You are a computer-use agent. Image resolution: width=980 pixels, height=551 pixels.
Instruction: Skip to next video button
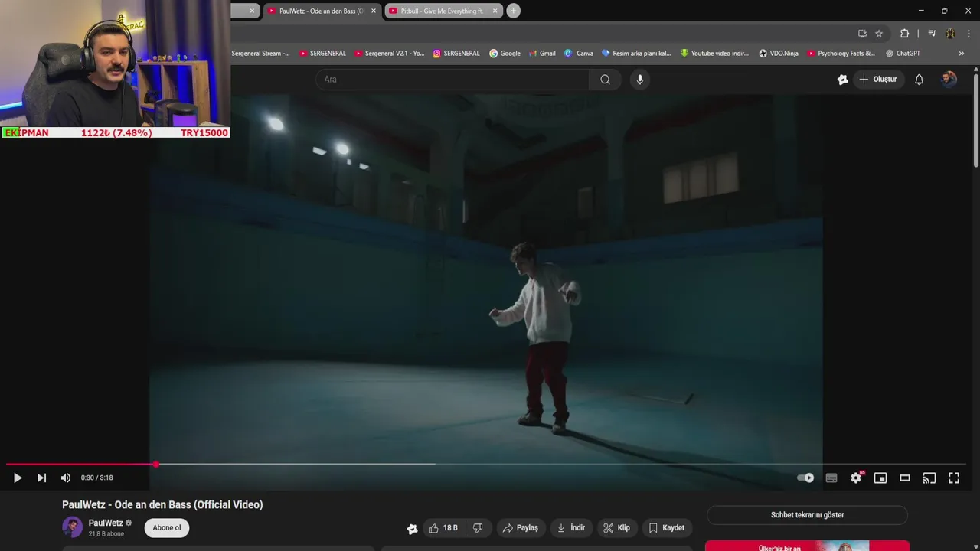tap(41, 478)
